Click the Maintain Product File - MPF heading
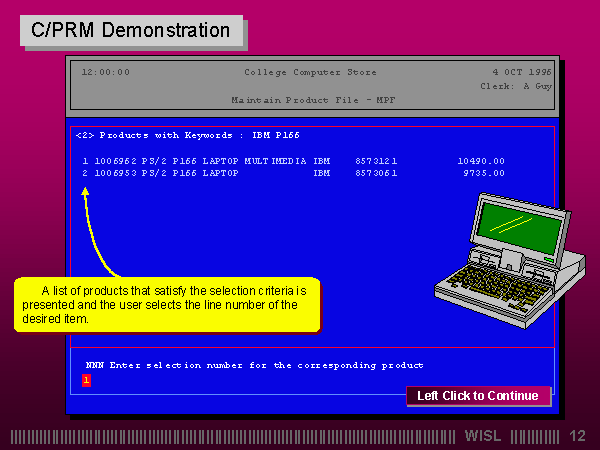 click(315, 101)
